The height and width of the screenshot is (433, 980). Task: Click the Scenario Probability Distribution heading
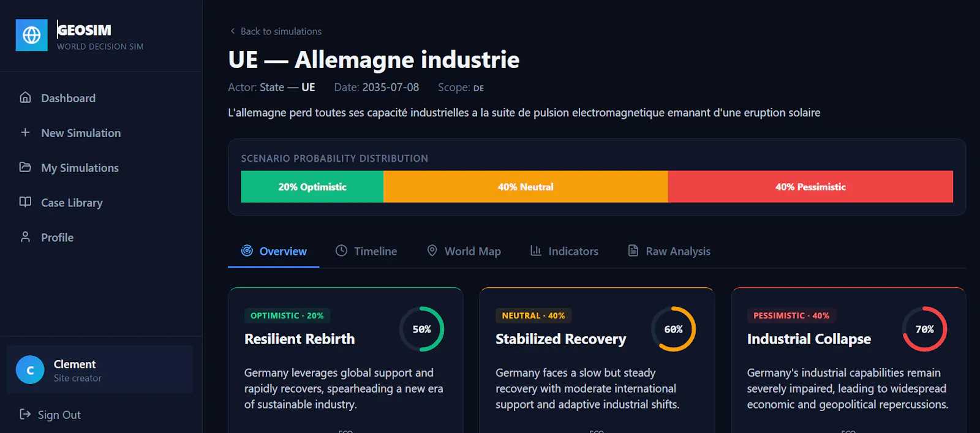point(334,158)
